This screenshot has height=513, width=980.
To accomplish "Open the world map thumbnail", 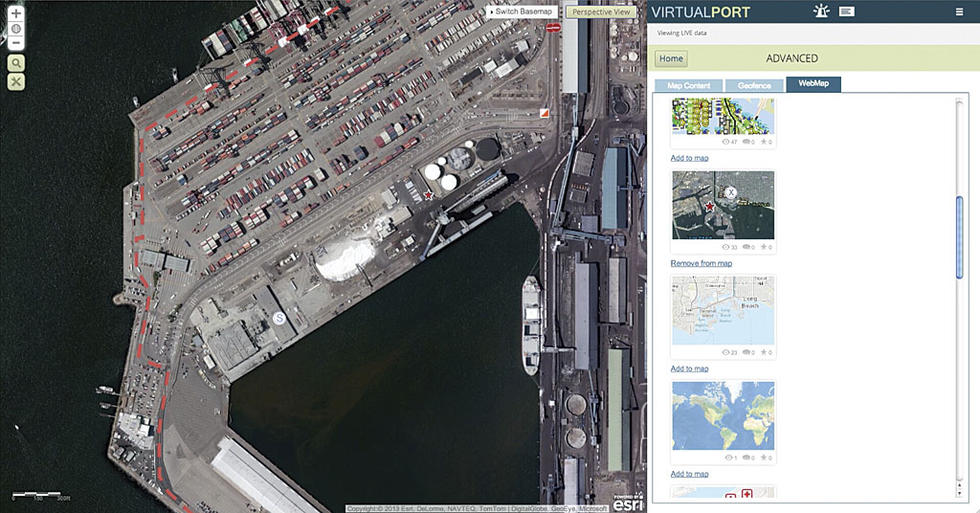I will tap(724, 416).
